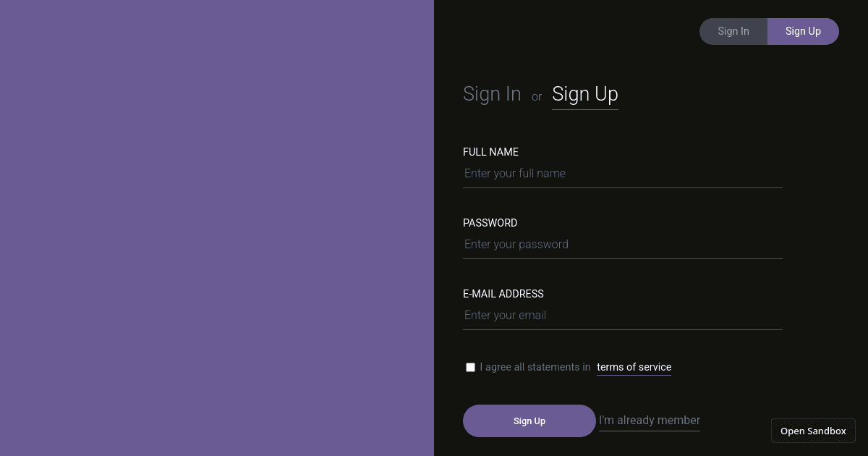Click the full name input field

point(622,173)
